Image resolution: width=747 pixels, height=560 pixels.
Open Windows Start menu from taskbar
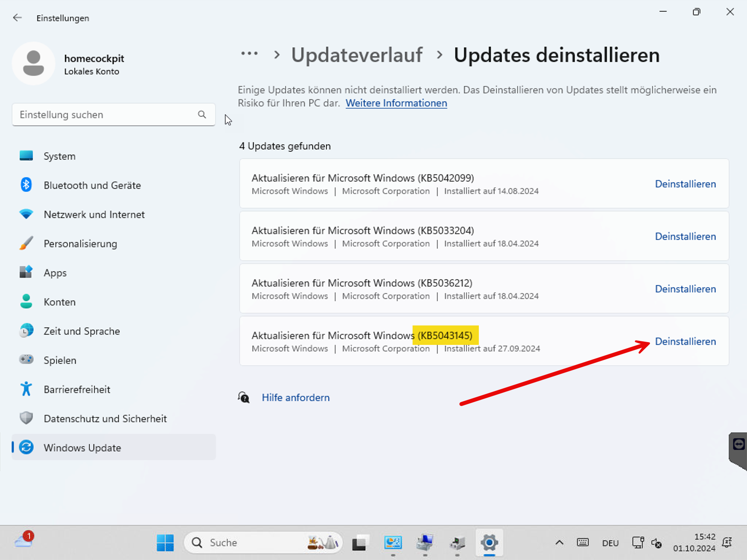[165, 543]
